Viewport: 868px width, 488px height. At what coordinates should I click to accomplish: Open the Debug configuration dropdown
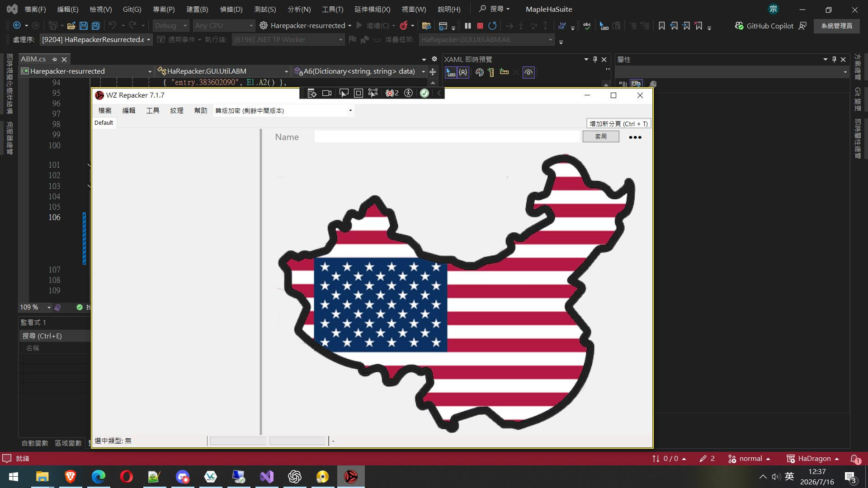click(x=170, y=26)
